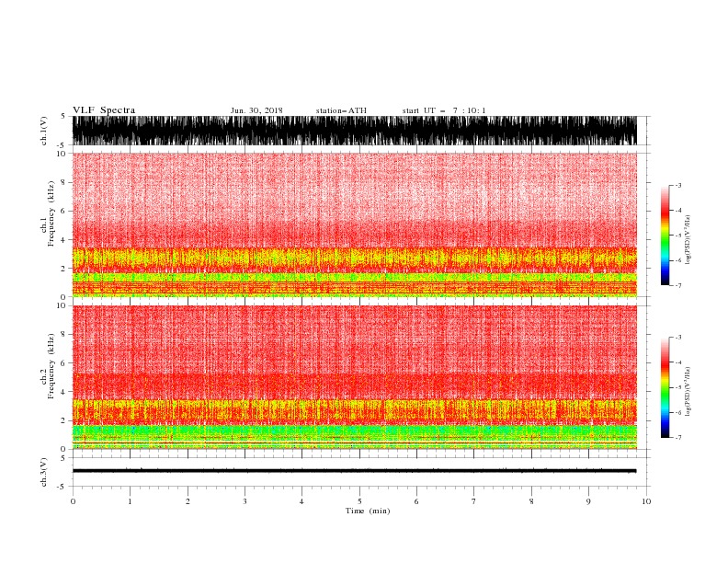
Task: Click the time axis tick label "10"
Action: tap(646, 501)
